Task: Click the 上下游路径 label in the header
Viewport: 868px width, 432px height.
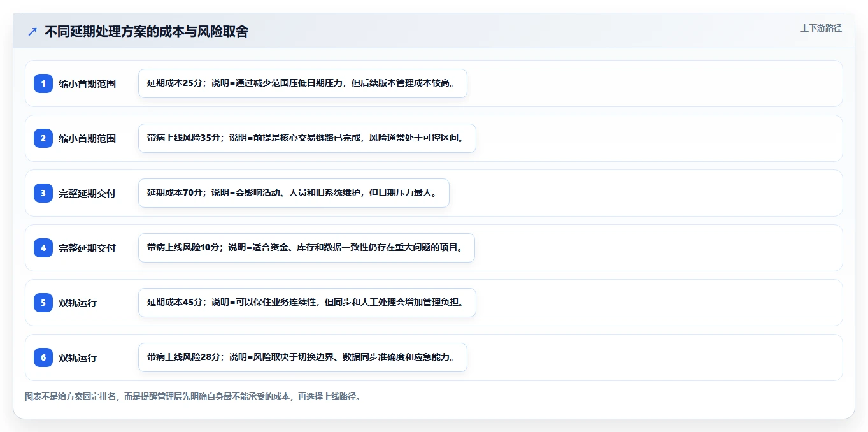Action: click(x=821, y=28)
